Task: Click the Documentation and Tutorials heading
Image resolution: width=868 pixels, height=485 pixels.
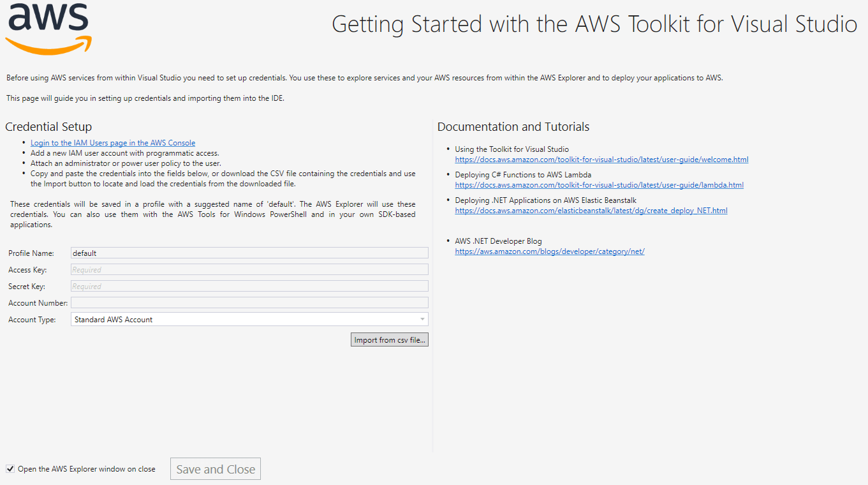Action: 513,127
